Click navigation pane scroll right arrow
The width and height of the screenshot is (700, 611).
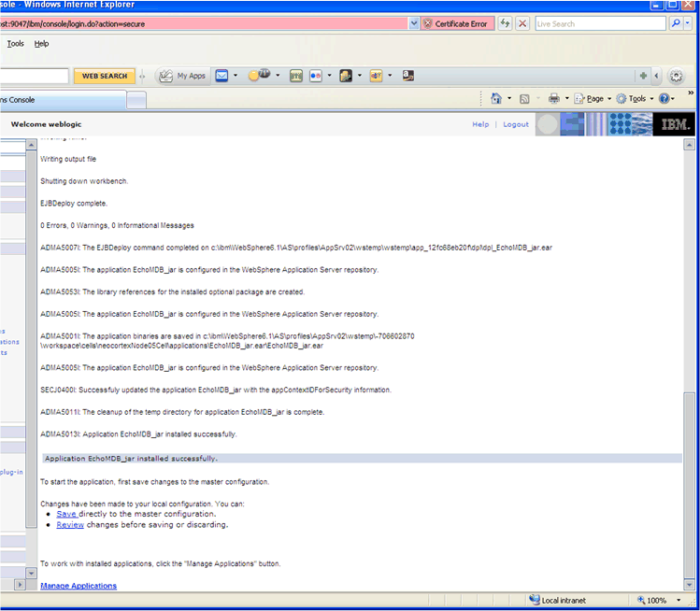pyautogui.click(x=20, y=584)
